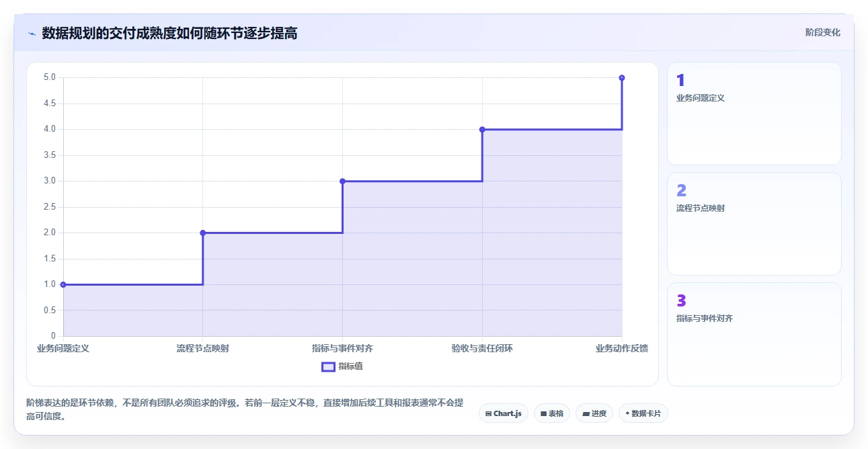Click the 进度 tag chip

pyautogui.click(x=594, y=413)
